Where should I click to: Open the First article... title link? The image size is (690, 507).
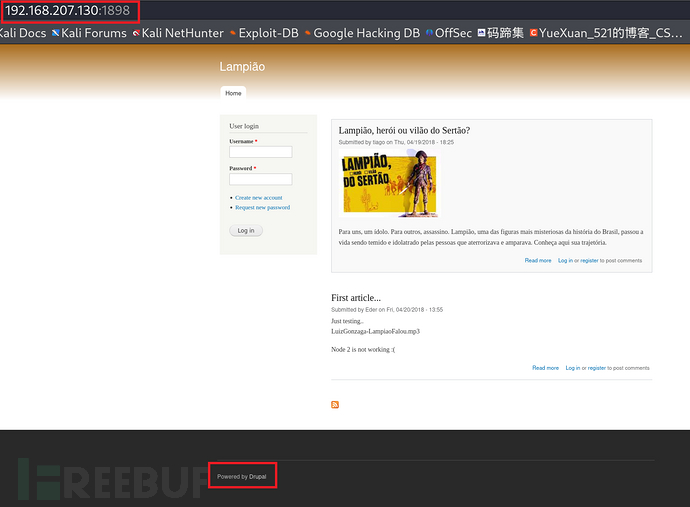tap(356, 297)
